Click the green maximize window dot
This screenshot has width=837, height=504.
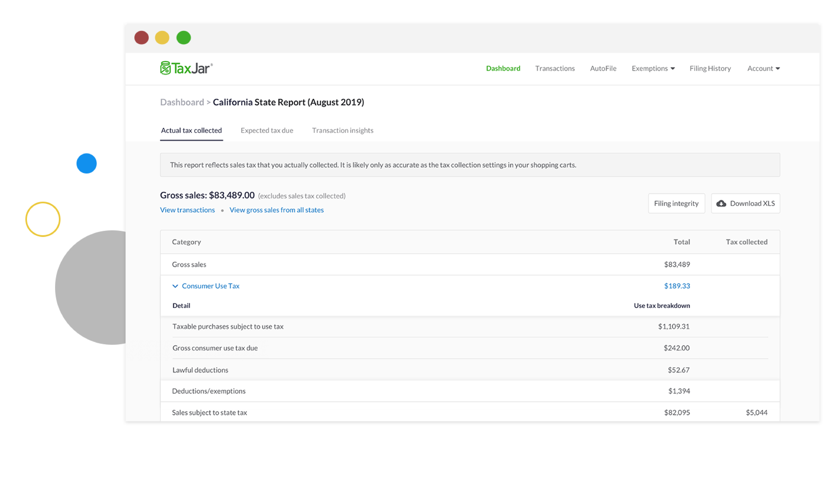(183, 38)
